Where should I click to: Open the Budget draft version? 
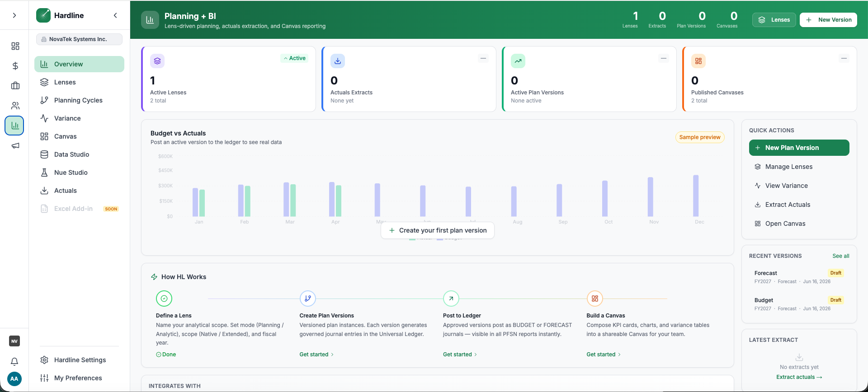tap(799, 304)
